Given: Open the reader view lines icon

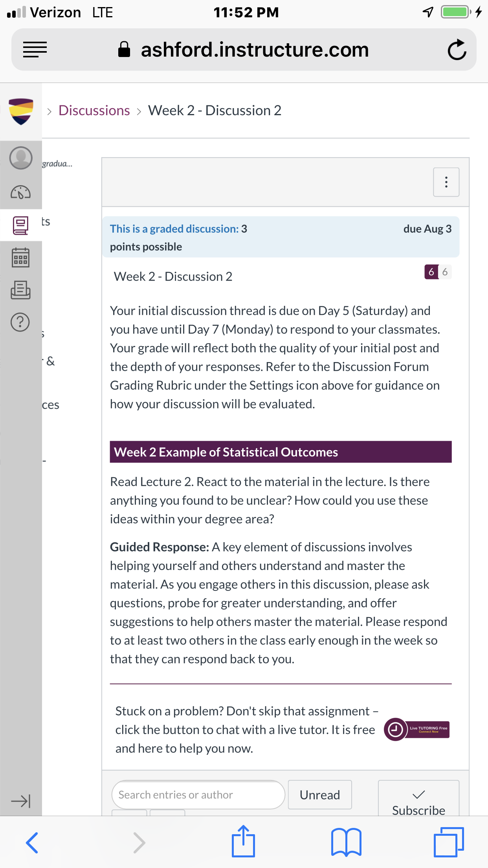Looking at the screenshot, I should [x=35, y=50].
